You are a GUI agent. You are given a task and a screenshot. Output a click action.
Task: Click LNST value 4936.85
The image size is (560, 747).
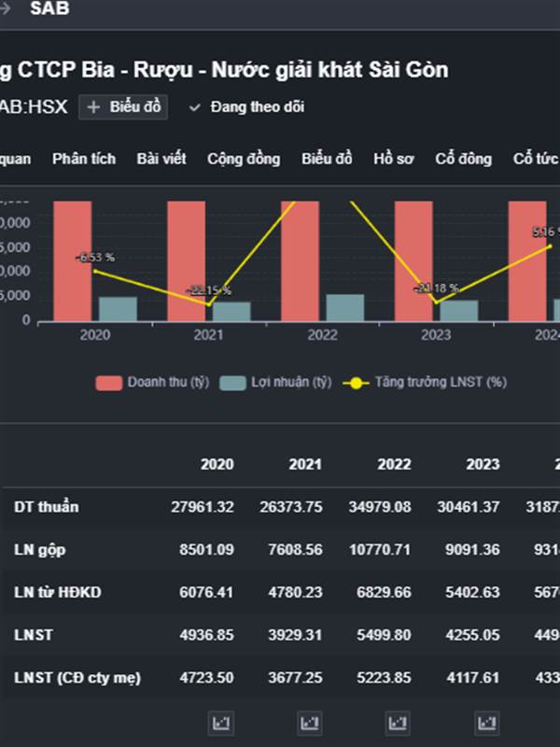click(206, 635)
